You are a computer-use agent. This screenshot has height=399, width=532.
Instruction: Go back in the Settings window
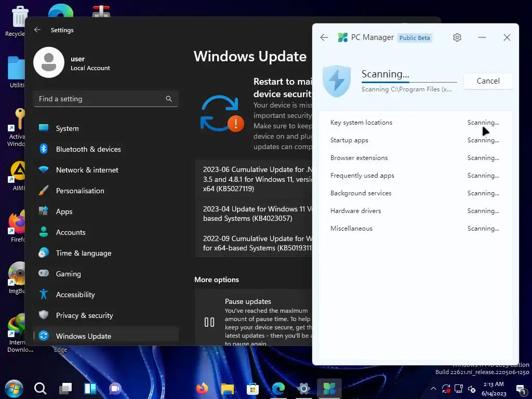coord(37,30)
